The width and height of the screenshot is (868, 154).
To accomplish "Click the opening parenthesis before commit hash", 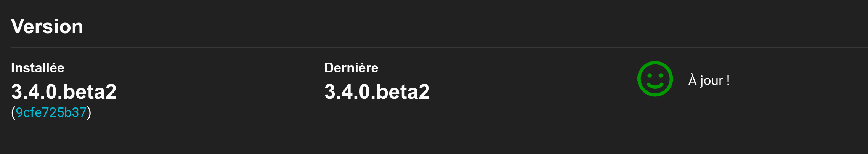I will pyautogui.click(x=13, y=113).
